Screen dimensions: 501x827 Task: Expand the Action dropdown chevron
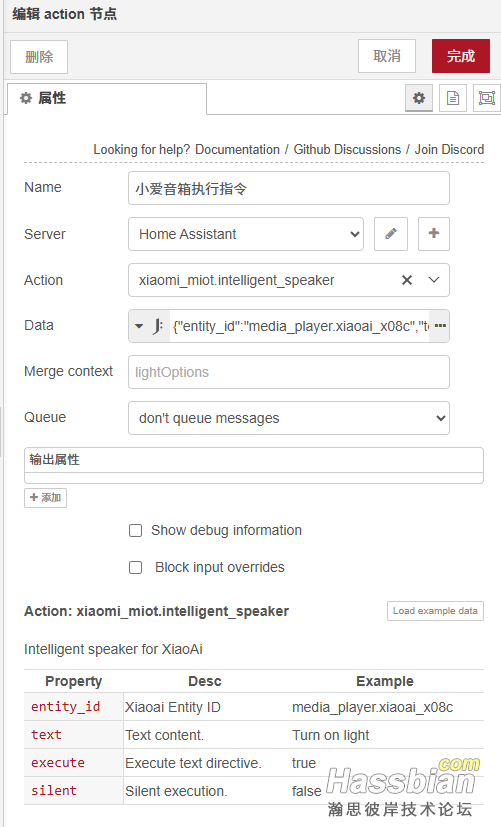pos(434,280)
